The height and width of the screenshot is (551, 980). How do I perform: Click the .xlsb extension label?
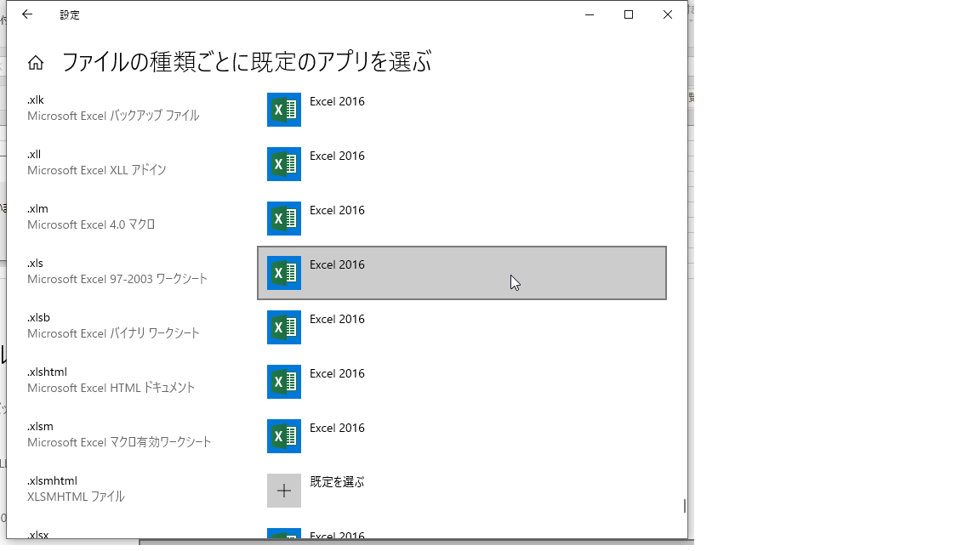[x=38, y=317]
